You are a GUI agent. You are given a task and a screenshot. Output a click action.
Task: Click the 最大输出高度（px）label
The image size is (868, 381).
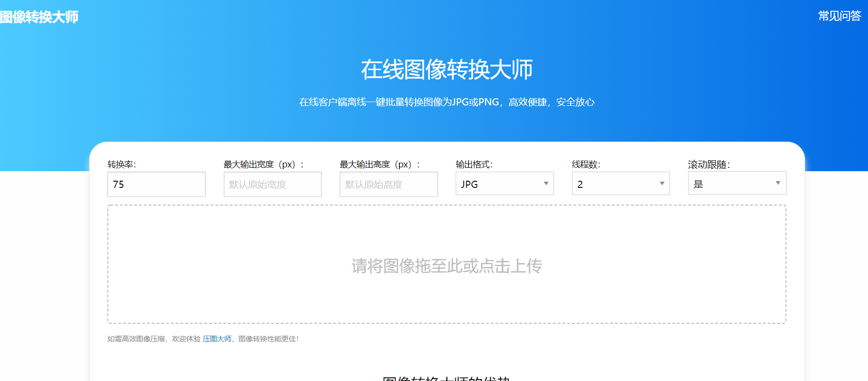(x=379, y=165)
